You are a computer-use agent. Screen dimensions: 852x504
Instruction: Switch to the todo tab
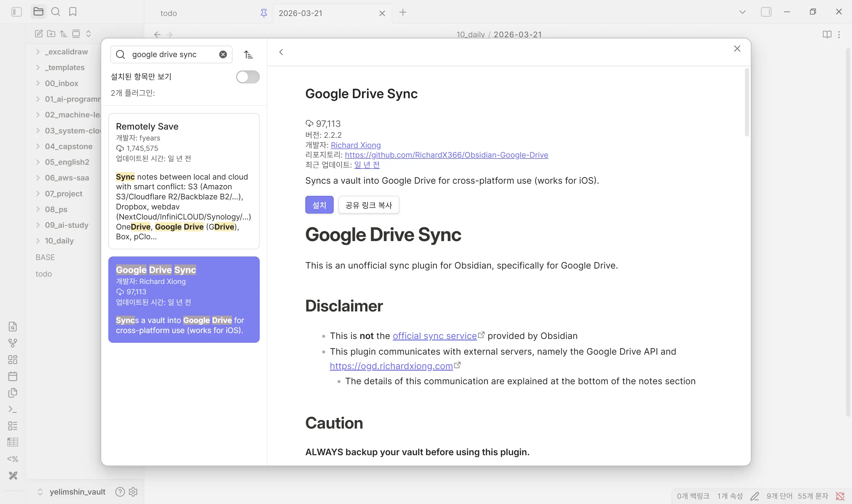169,13
